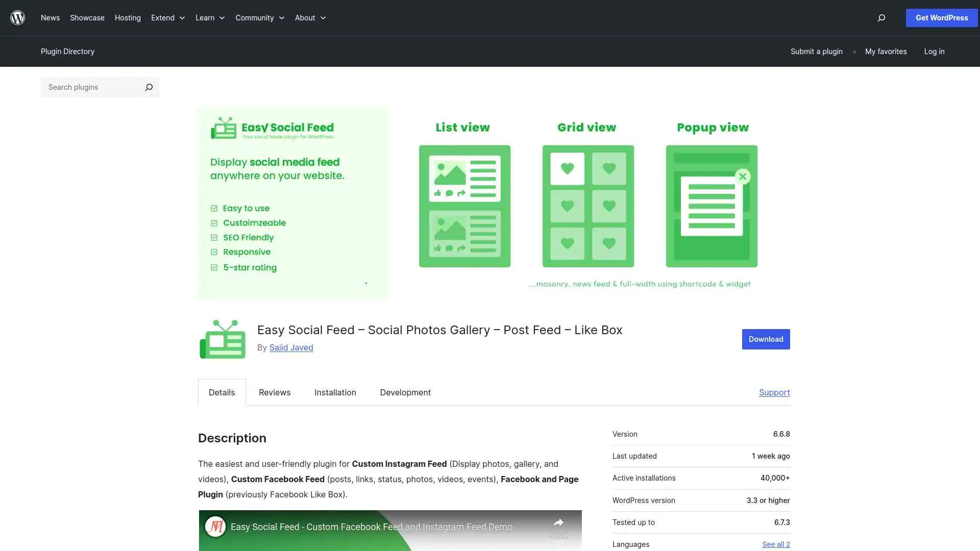Select News in the top navigation
This screenshot has height=551, width=980.
(x=50, y=17)
